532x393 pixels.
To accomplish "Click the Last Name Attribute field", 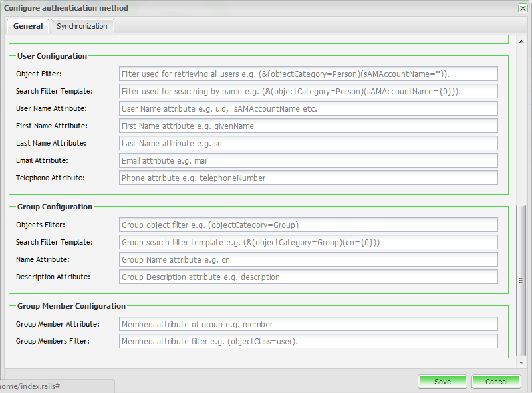I will pyautogui.click(x=309, y=143).
